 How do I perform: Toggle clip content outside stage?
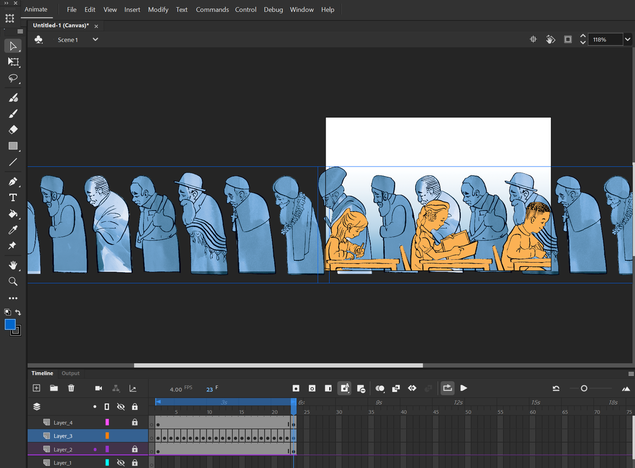(x=568, y=39)
